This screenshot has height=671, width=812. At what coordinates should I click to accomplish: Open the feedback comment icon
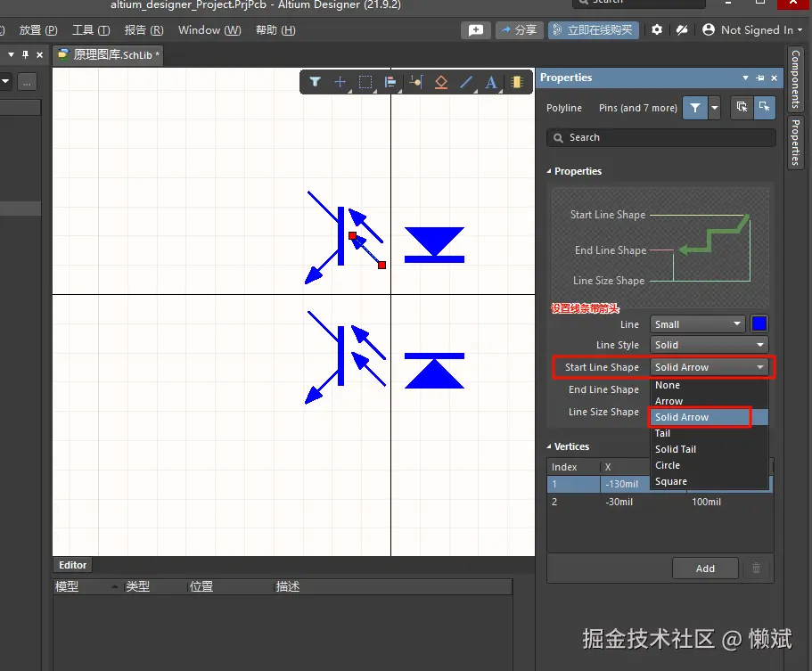[x=475, y=30]
